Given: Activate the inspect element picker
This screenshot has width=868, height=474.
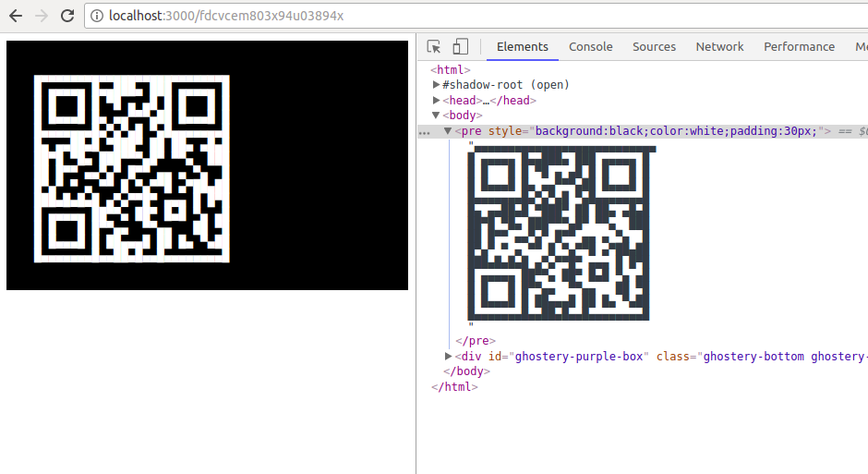Looking at the screenshot, I should point(434,46).
